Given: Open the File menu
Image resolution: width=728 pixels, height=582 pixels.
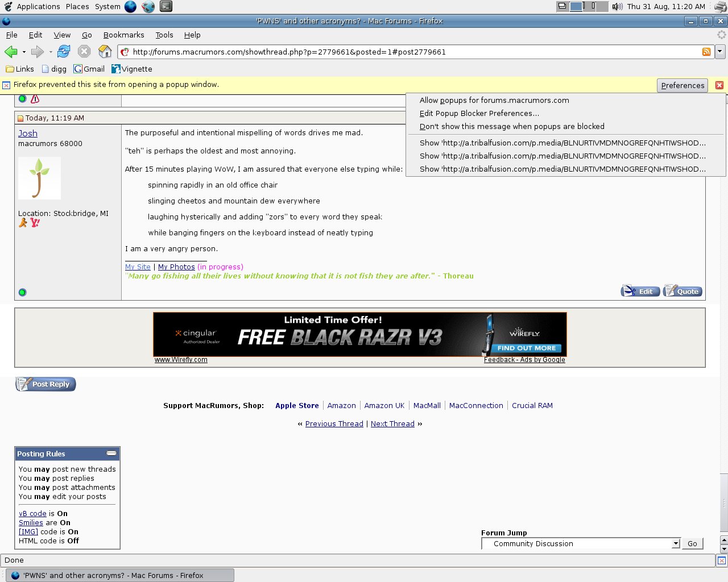Looking at the screenshot, I should pos(11,35).
